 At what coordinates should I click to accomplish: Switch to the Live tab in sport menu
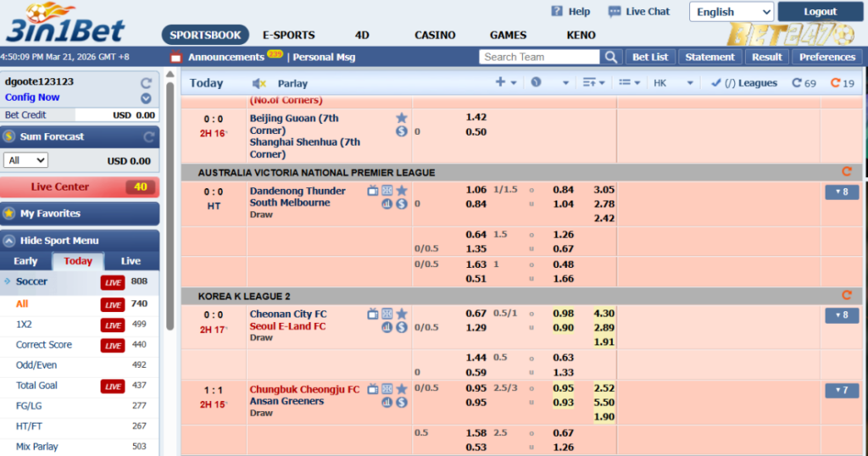(x=131, y=261)
